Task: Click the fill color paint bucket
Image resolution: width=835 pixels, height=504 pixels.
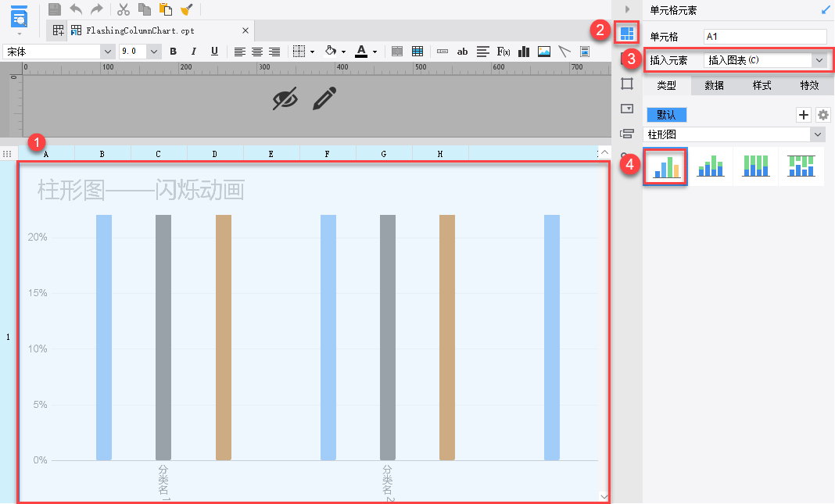Action: click(331, 51)
